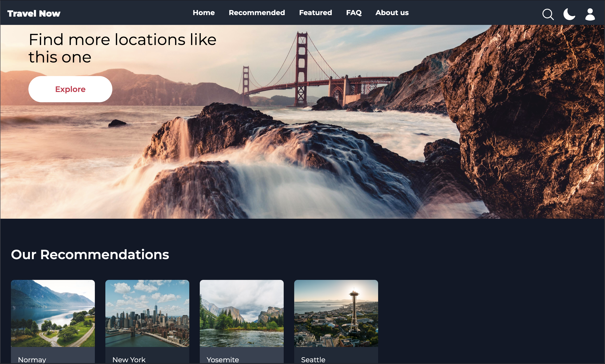Click the New York card label

click(x=129, y=360)
